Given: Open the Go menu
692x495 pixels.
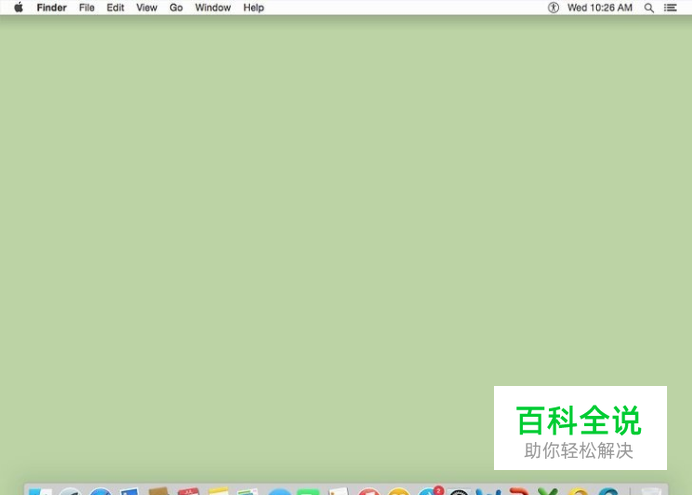Looking at the screenshot, I should click(176, 8).
